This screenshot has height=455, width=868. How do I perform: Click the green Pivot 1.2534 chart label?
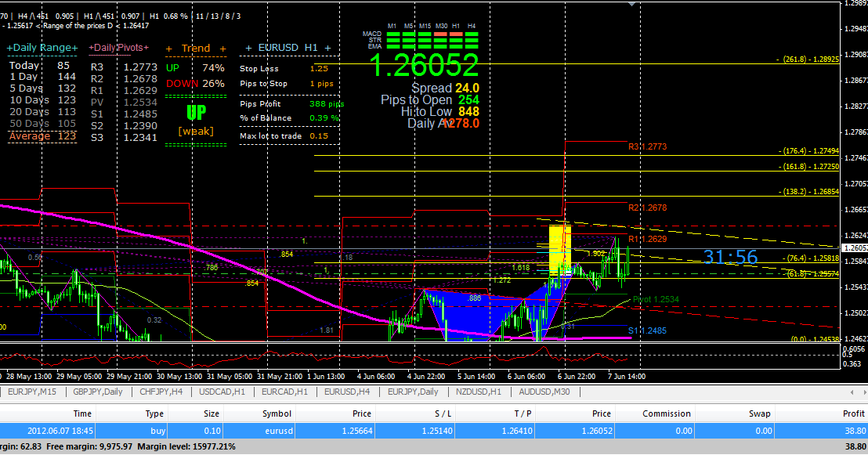(656, 299)
